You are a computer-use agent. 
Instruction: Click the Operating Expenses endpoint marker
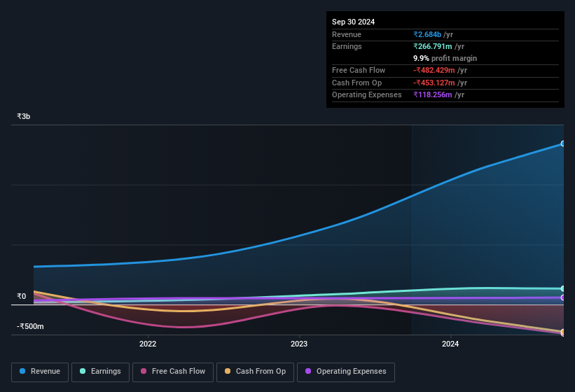click(x=562, y=297)
